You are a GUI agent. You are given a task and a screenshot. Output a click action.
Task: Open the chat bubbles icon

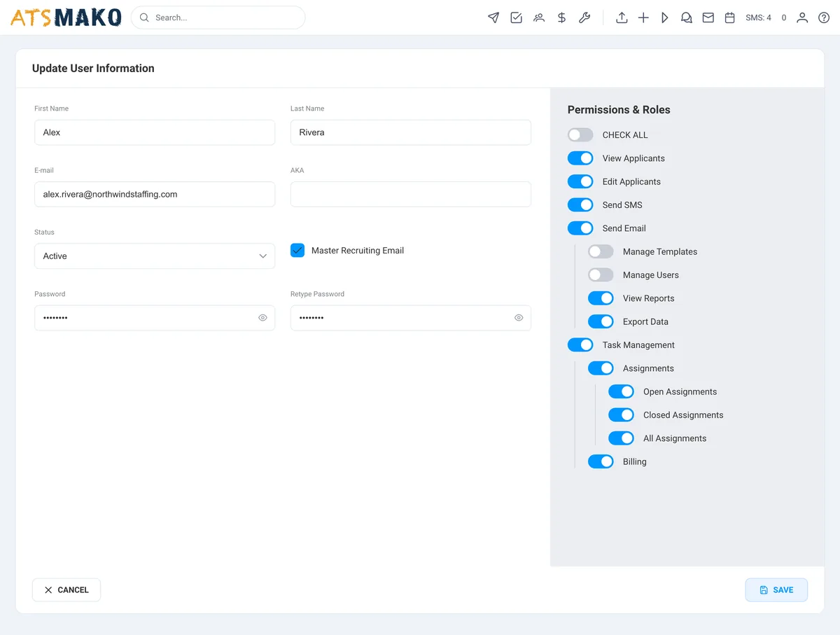coord(687,18)
